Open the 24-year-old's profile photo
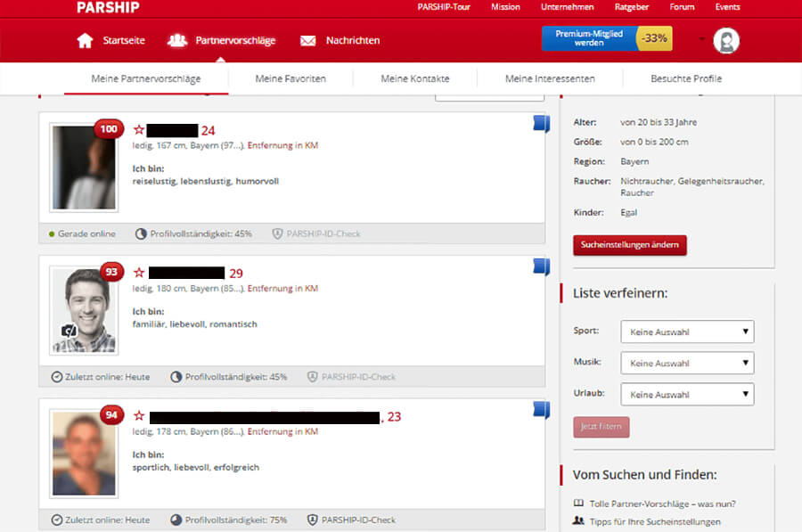Screen dimensions: 802x532 (84, 168)
